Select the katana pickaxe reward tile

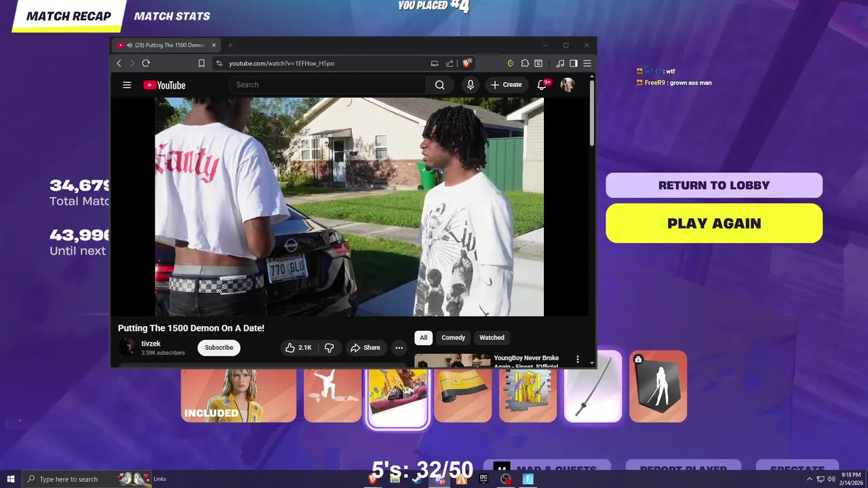593,386
